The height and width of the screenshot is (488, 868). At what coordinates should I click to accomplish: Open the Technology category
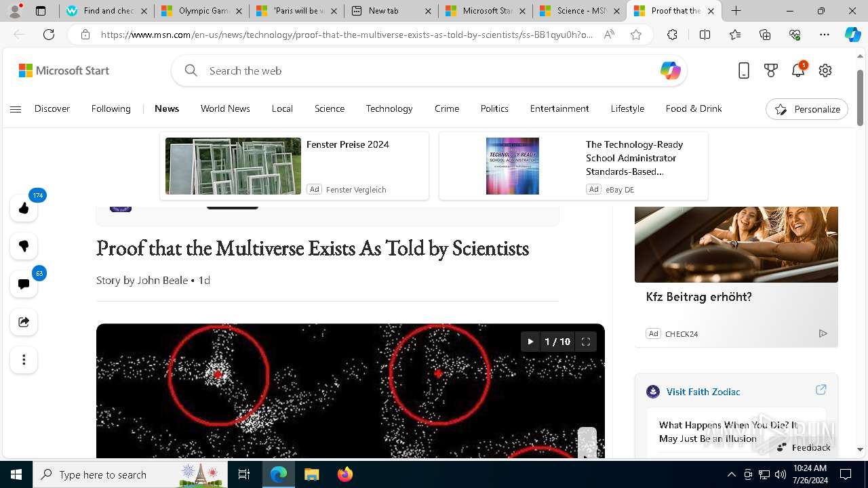(389, 108)
